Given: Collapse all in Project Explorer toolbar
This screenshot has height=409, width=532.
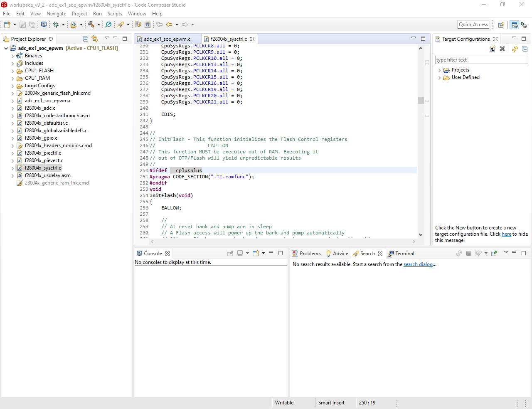Looking at the screenshot, I should [x=86, y=39].
